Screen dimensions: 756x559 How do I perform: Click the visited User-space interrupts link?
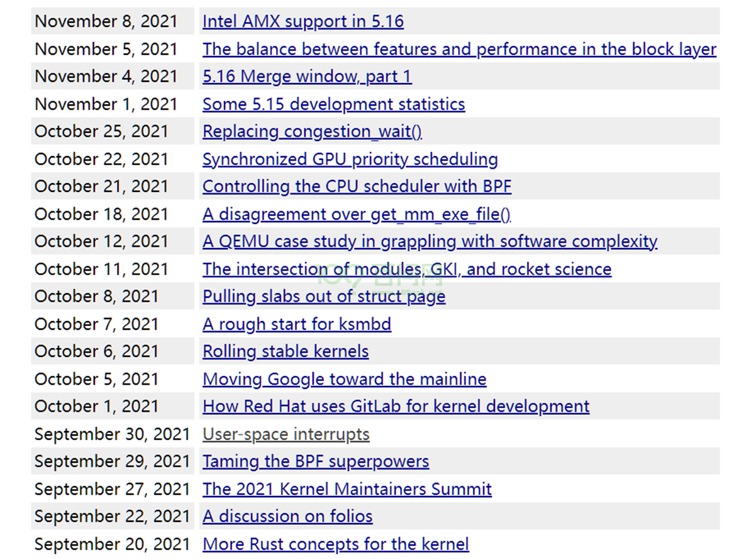tap(286, 434)
